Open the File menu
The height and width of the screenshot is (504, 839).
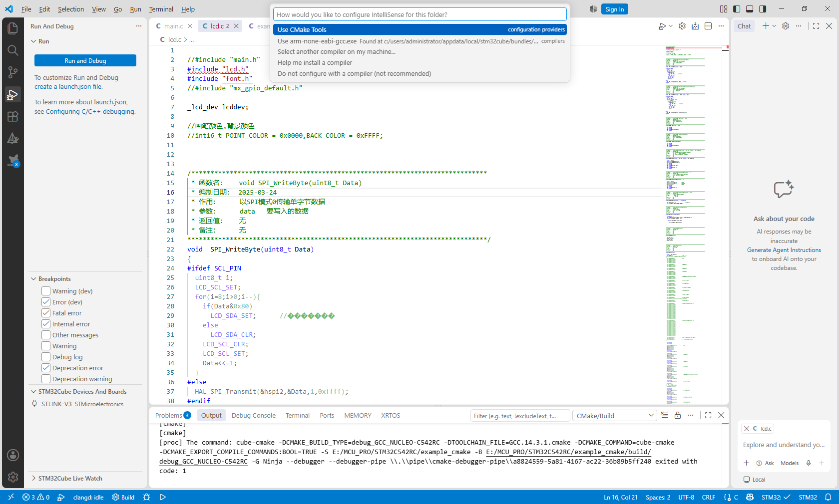click(x=26, y=9)
